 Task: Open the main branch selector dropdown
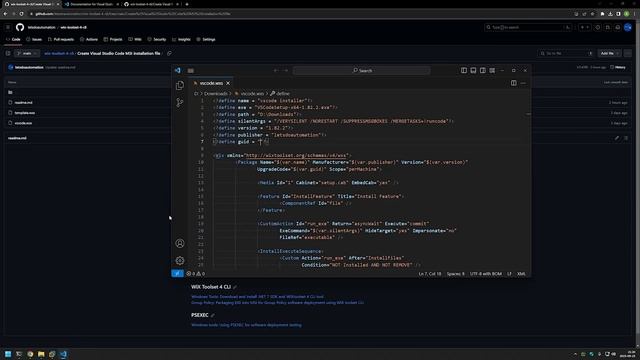coord(27,53)
